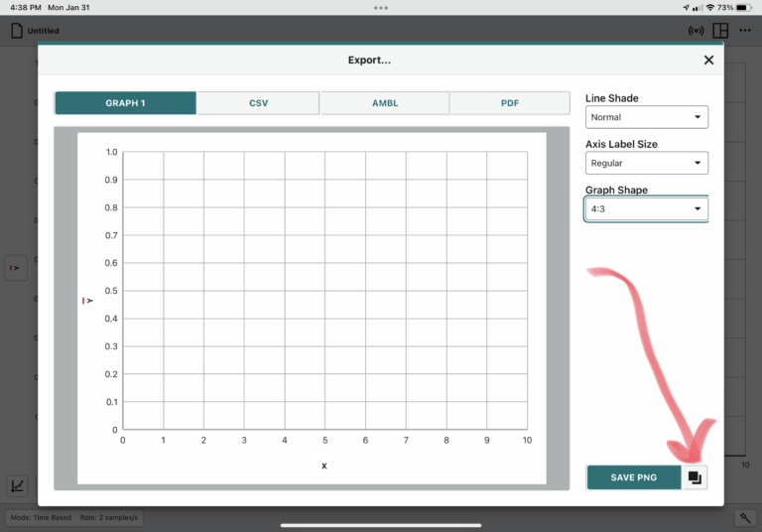Image resolution: width=762 pixels, height=532 pixels.
Task: Click the 0.5 Y-axis tick label
Action: coord(111,291)
